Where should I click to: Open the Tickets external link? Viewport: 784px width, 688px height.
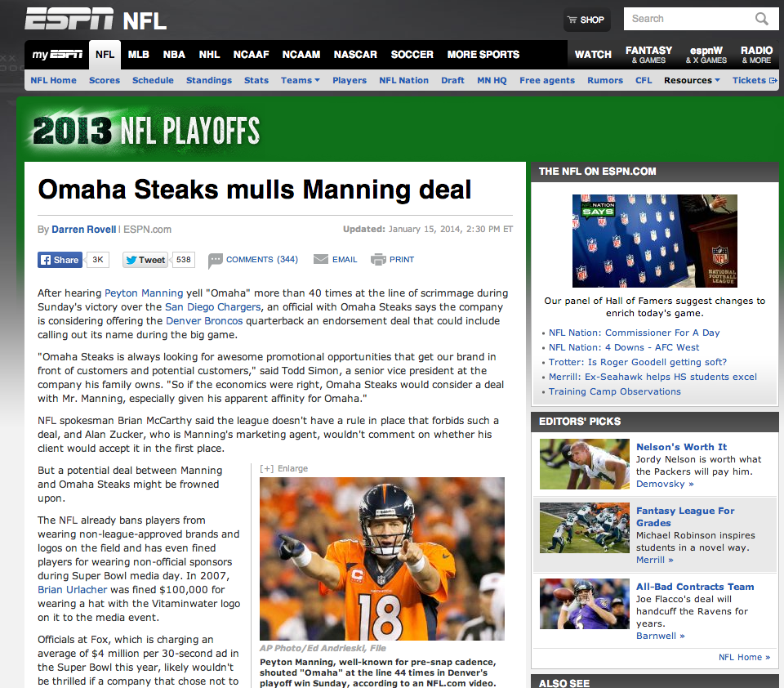click(755, 80)
